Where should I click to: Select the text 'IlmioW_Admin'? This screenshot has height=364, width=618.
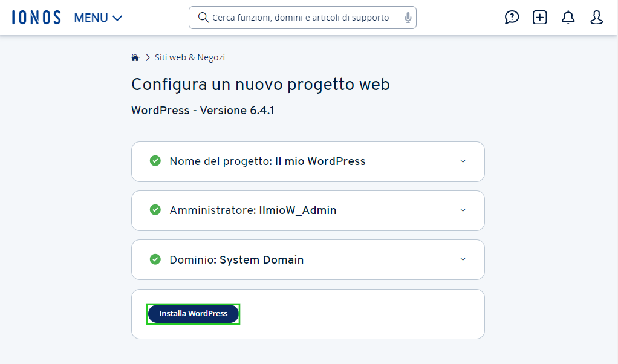click(x=298, y=210)
